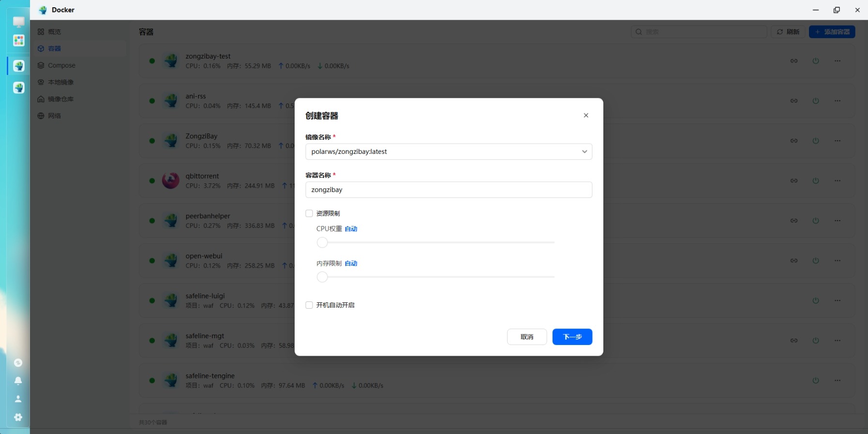Open link for open-webui container
868x434 pixels.
tap(794, 260)
